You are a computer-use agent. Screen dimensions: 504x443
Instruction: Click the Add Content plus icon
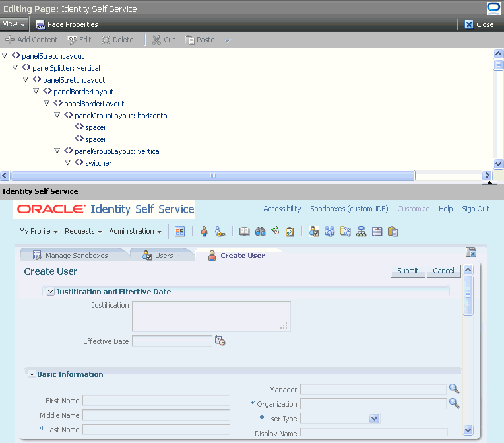10,40
